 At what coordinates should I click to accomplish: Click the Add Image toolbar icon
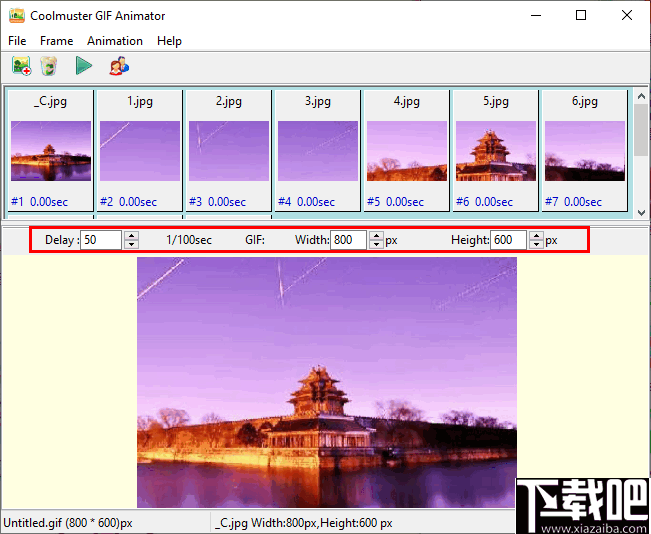(x=22, y=66)
